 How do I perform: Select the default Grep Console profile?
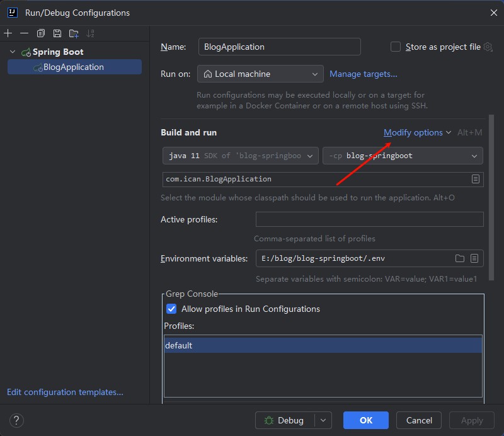[323, 345]
